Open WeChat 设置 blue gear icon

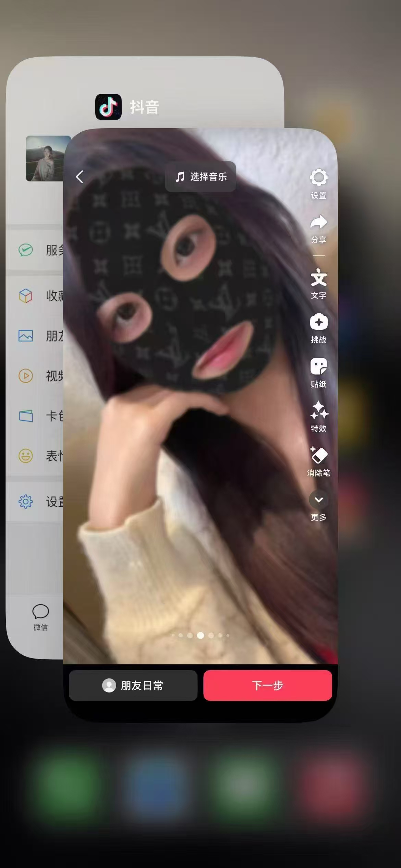(26, 502)
